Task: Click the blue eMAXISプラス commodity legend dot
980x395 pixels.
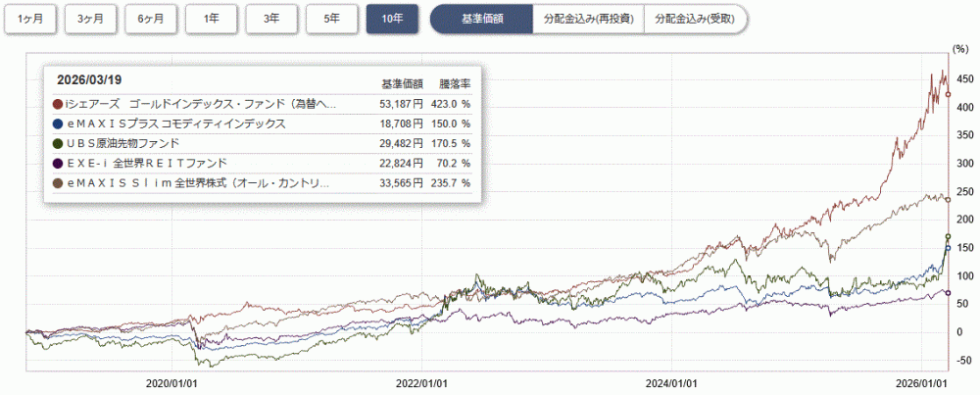Action: click(59, 124)
